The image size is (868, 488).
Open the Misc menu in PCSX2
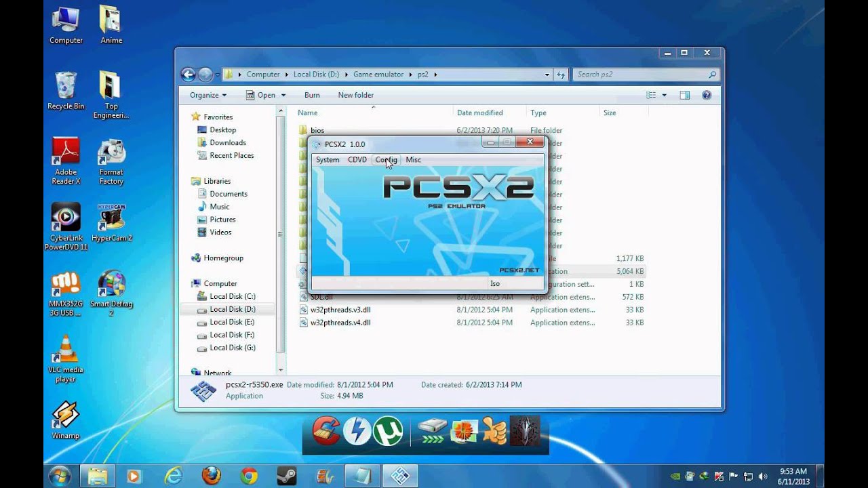(x=414, y=160)
